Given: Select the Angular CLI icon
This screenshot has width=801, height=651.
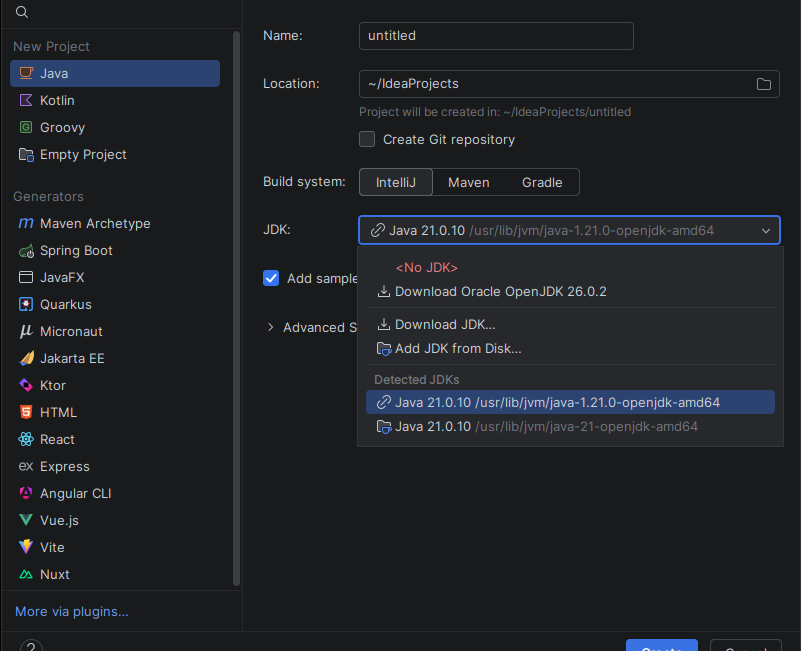Looking at the screenshot, I should pyautogui.click(x=26, y=493).
